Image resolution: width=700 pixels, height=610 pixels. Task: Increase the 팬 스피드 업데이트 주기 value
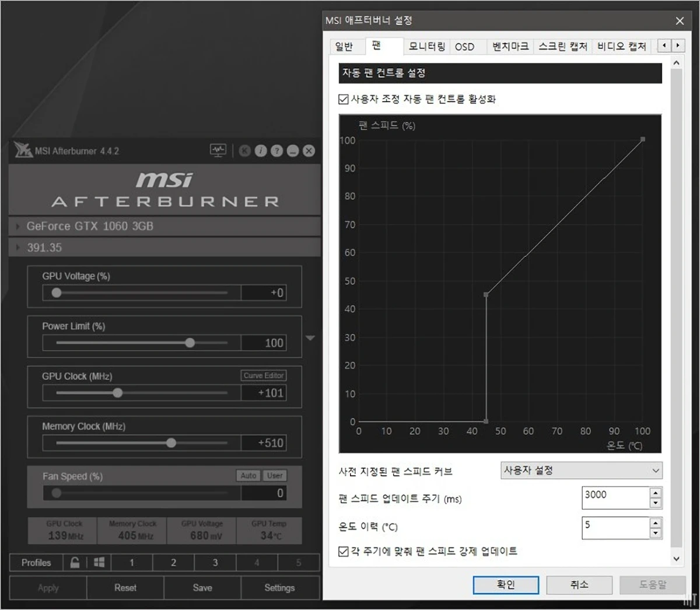pyautogui.click(x=656, y=493)
